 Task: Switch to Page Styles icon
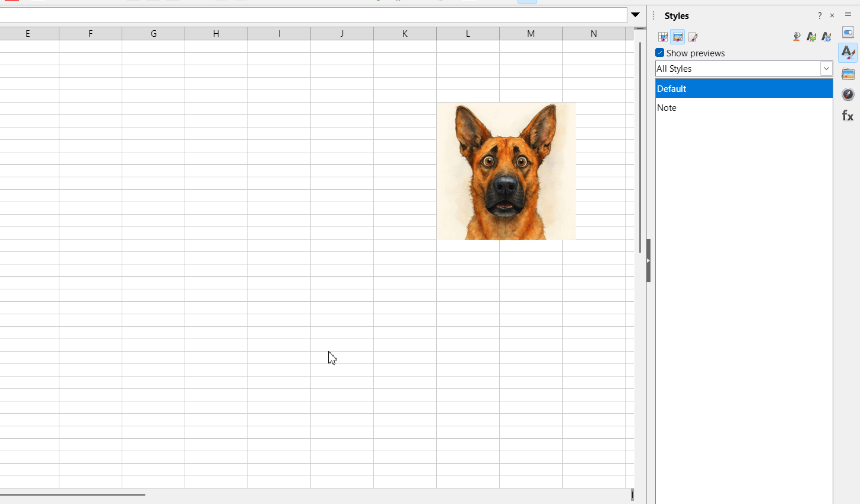(693, 37)
